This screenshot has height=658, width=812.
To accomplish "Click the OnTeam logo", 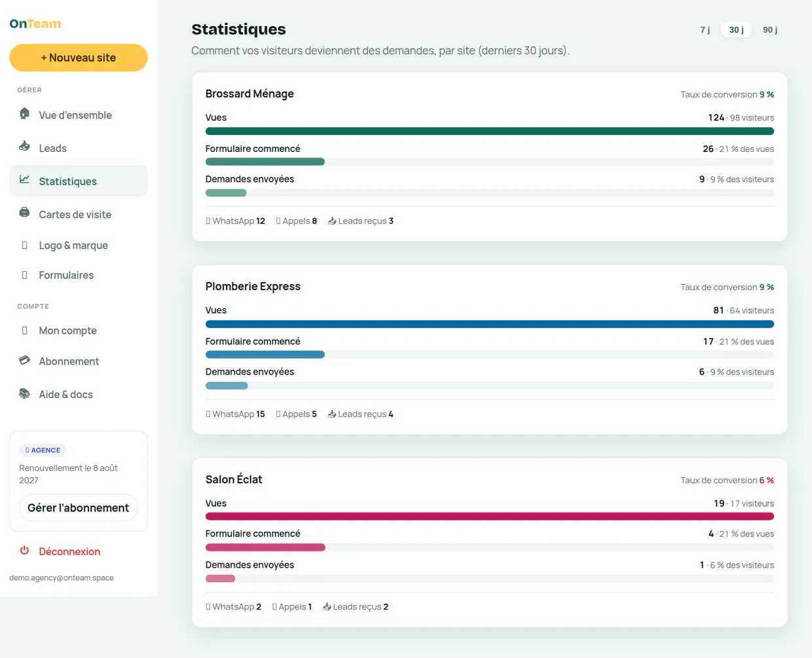I will coord(35,24).
